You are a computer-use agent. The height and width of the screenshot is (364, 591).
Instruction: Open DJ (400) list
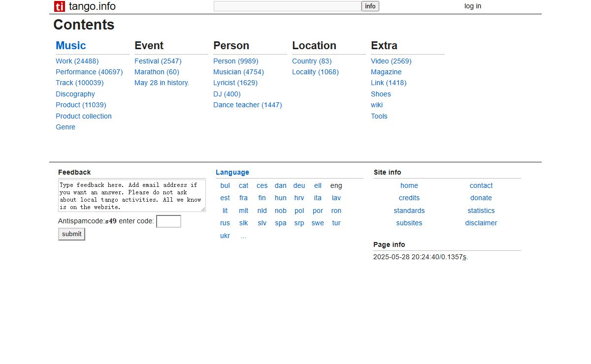[227, 94]
